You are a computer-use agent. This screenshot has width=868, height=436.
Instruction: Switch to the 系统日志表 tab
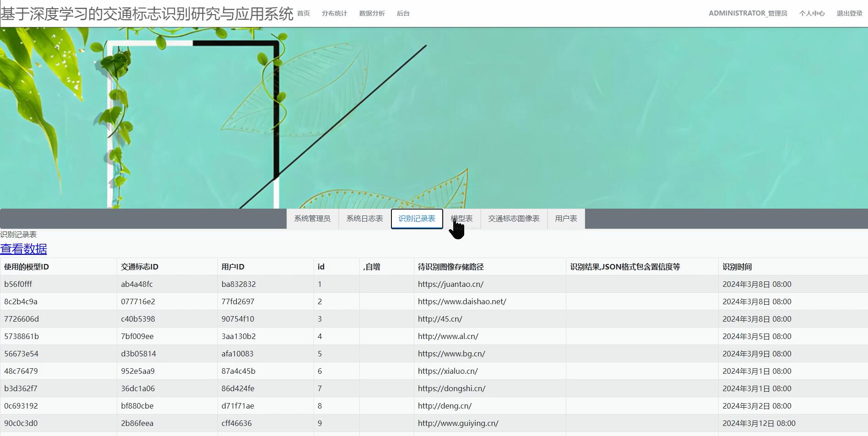tap(364, 219)
